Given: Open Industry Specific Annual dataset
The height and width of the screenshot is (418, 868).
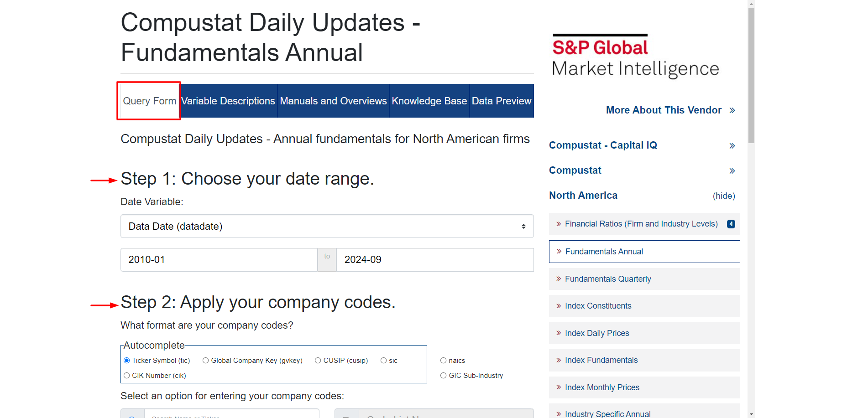Looking at the screenshot, I should tap(644, 411).
